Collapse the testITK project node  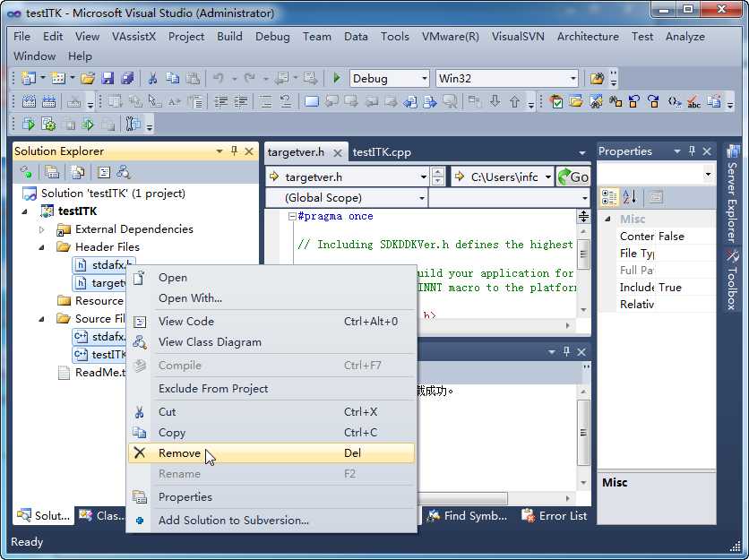pos(24,211)
